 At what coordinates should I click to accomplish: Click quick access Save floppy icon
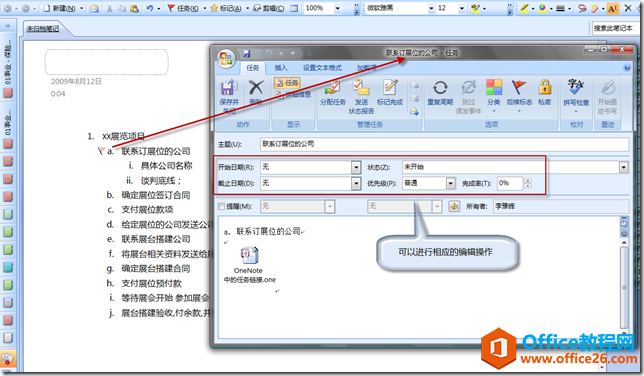pos(246,53)
